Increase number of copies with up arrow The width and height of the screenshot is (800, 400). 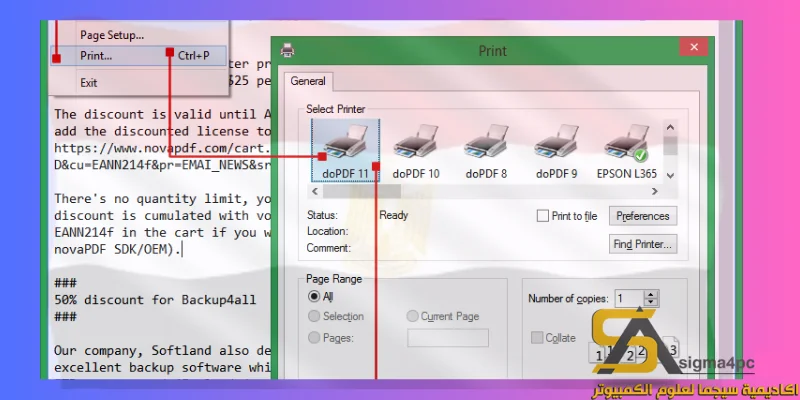651,294
